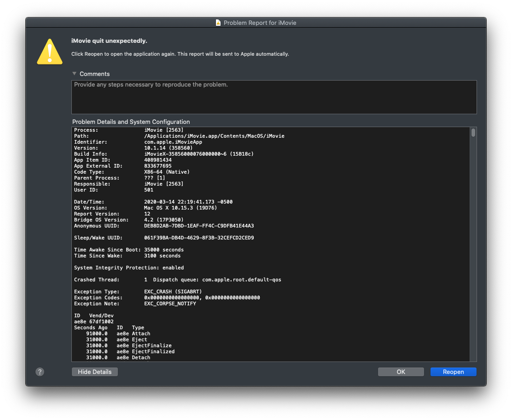Click Crashed Thread dispatch queue line
Screen dimensions: 512x420
point(178,280)
